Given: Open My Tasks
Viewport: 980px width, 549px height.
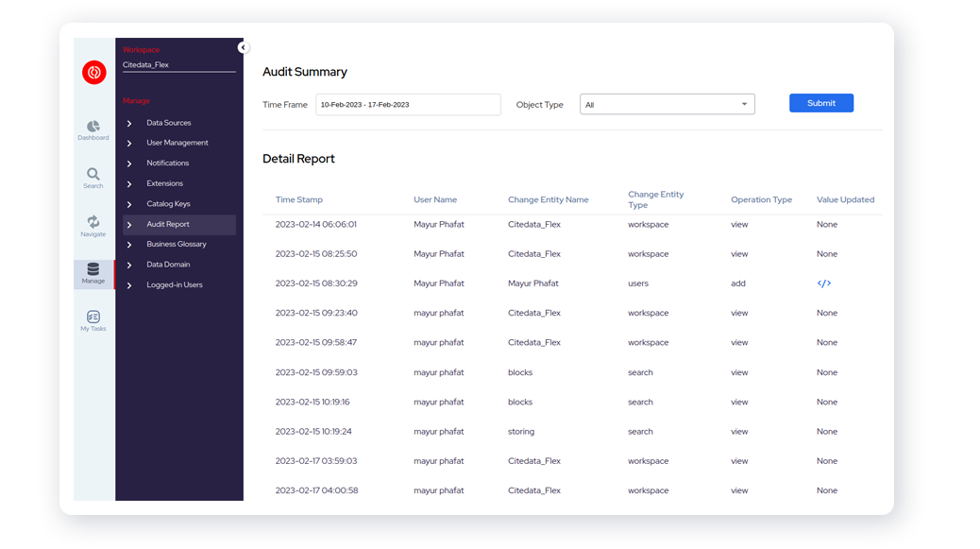Looking at the screenshot, I should (93, 318).
